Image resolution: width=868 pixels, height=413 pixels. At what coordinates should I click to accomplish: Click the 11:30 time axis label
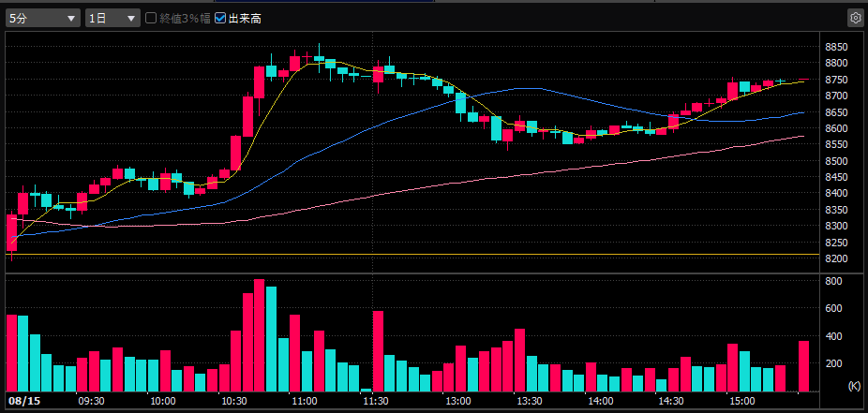[x=374, y=400]
